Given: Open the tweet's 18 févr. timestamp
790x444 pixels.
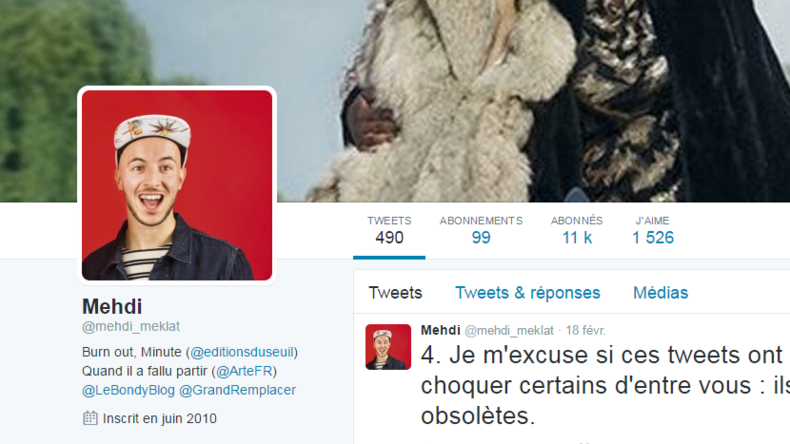Looking at the screenshot, I should pyautogui.click(x=585, y=331).
